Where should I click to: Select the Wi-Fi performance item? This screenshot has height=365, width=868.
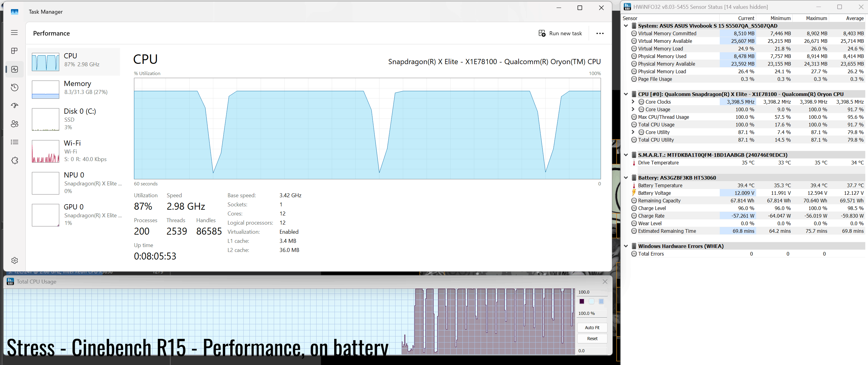(74, 151)
